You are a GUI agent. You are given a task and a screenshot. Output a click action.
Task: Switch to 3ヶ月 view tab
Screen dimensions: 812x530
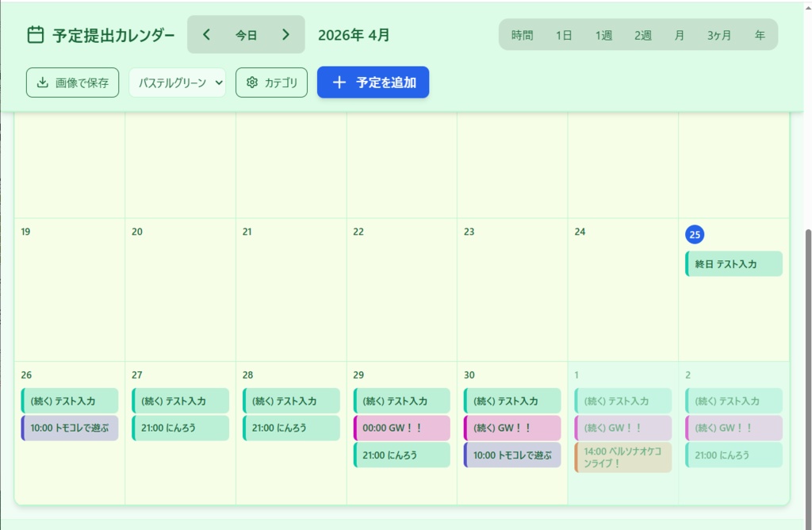click(719, 35)
